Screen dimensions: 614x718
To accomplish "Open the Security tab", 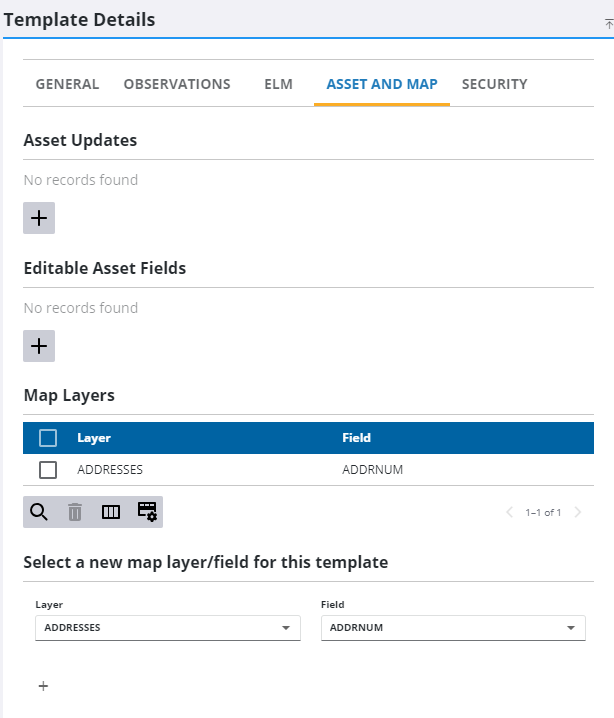I will click(494, 84).
